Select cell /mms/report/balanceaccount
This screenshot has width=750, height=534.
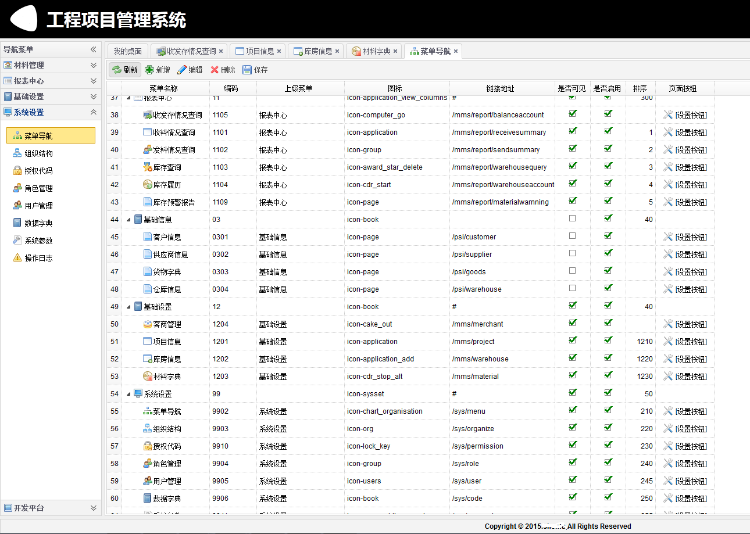[x=501, y=115]
